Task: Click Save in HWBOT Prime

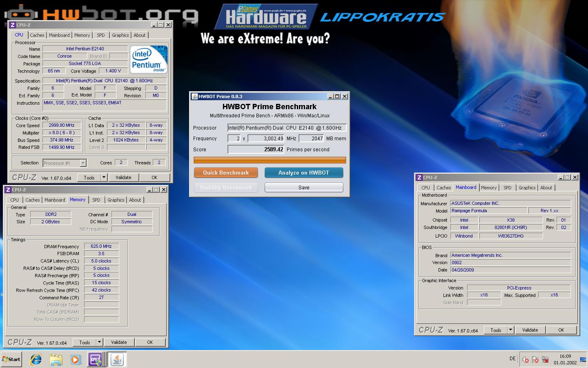Action: [304, 187]
